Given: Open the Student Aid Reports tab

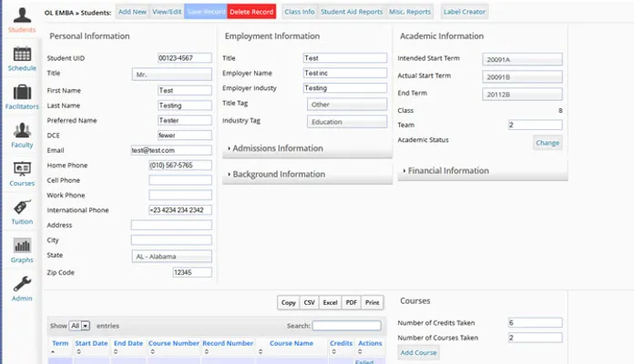Looking at the screenshot, I should [352, 12].
